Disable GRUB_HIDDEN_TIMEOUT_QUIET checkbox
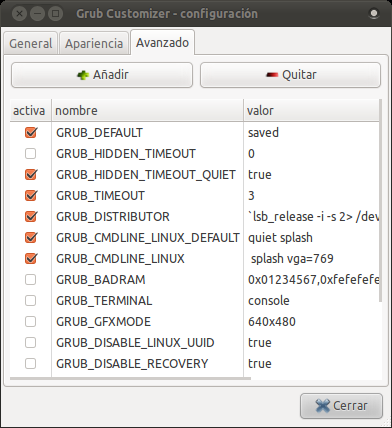Screen dimensions: 392x428 (x=31, y=175)
